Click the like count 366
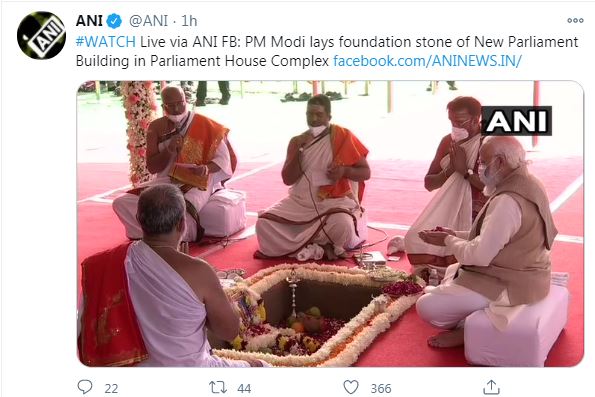Image resolution: width=595 pixels, height=397 pixels. point(381,389)
